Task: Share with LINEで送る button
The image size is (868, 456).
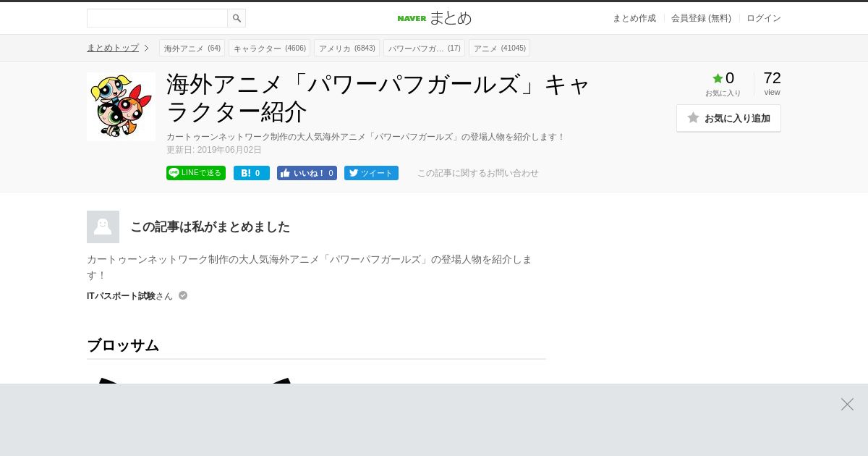Action: [196, 173]
